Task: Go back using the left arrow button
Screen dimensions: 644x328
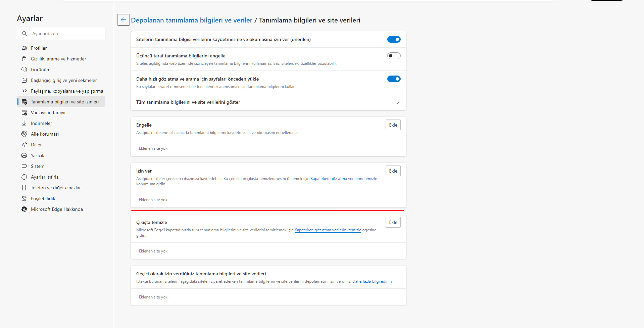Action: pos(123,20)
